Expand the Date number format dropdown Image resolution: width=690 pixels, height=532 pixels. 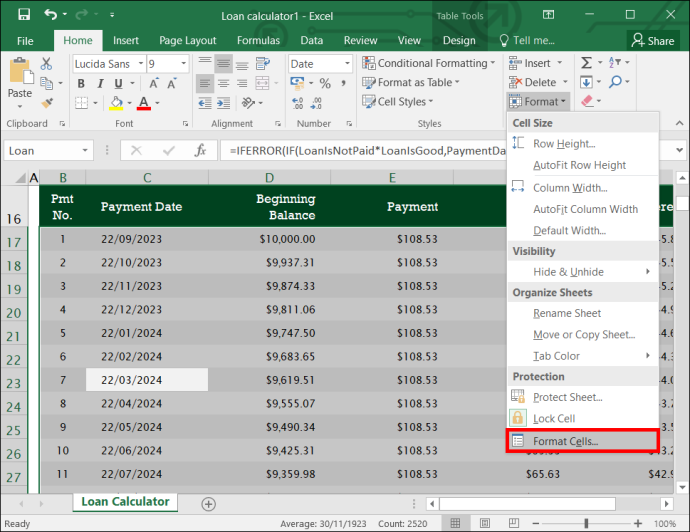coord(347,64)
